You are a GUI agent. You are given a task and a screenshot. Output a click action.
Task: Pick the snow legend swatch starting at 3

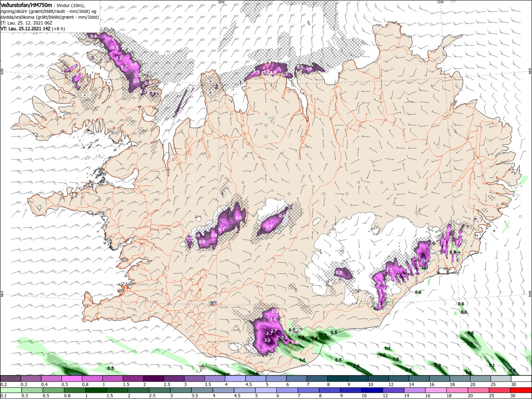click(x=194, y=379)
